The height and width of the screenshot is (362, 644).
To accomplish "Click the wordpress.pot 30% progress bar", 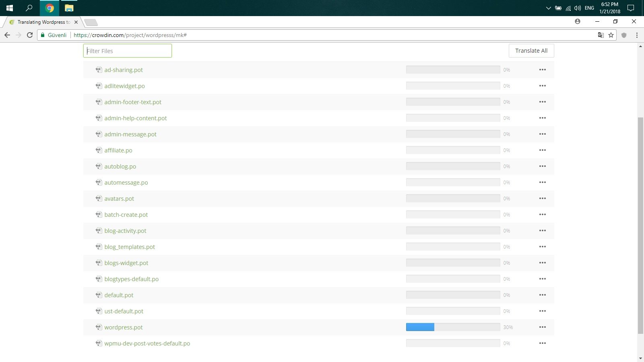I will click(x=453, y=327).
